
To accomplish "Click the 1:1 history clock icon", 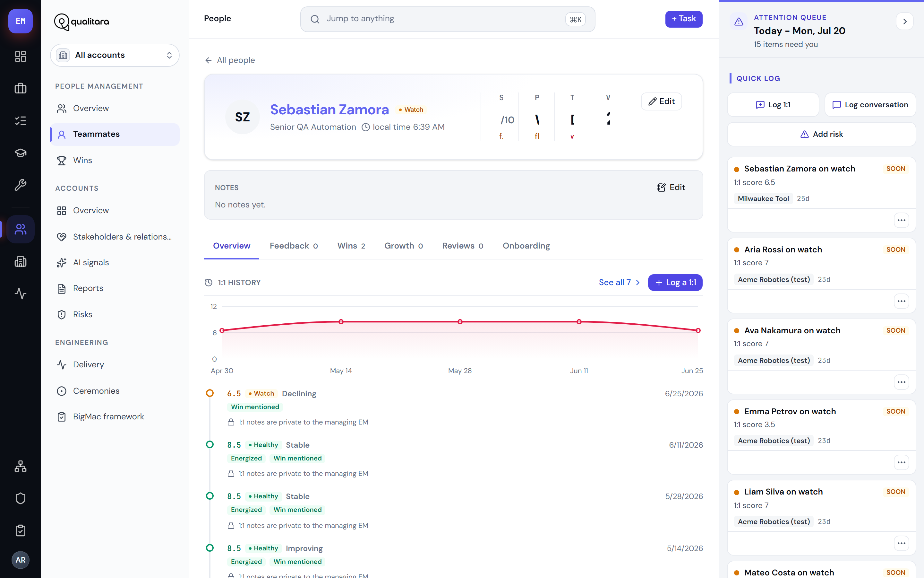I will tap(209, 283).
